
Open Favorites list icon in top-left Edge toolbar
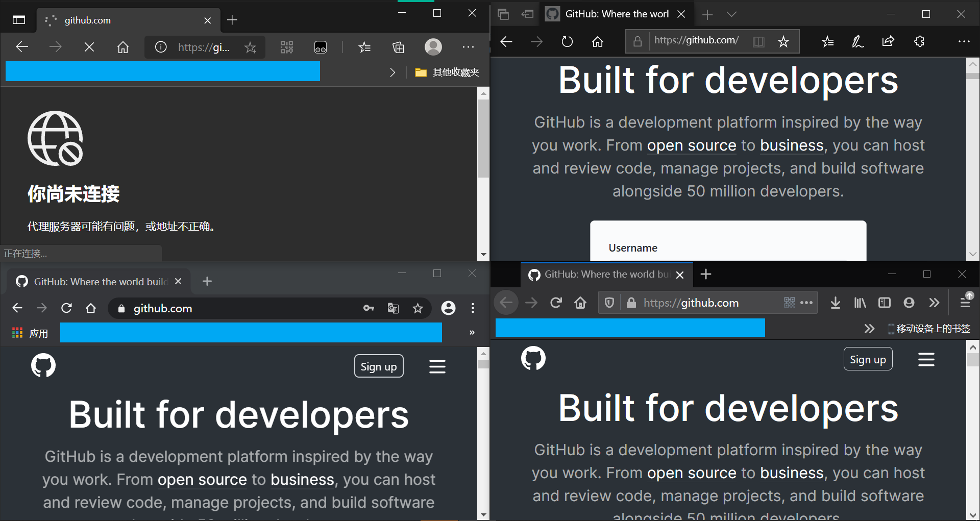tap(364, 47)
